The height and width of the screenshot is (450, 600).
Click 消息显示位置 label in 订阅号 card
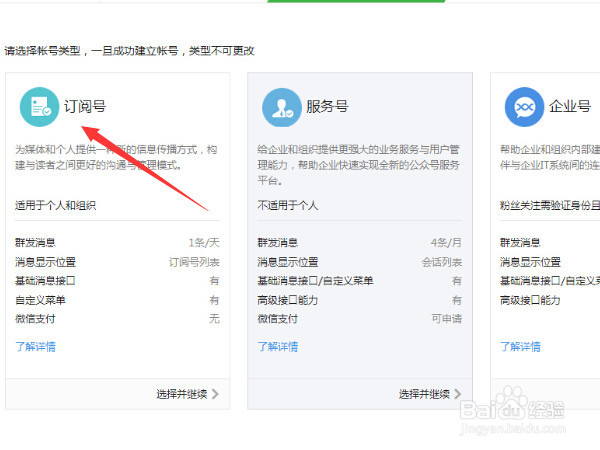46,262
